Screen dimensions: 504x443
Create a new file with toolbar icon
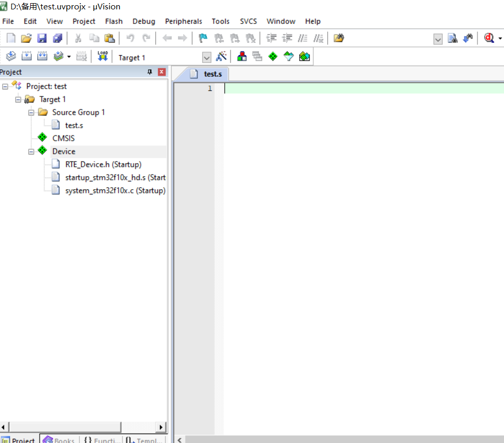pos(10,38)
